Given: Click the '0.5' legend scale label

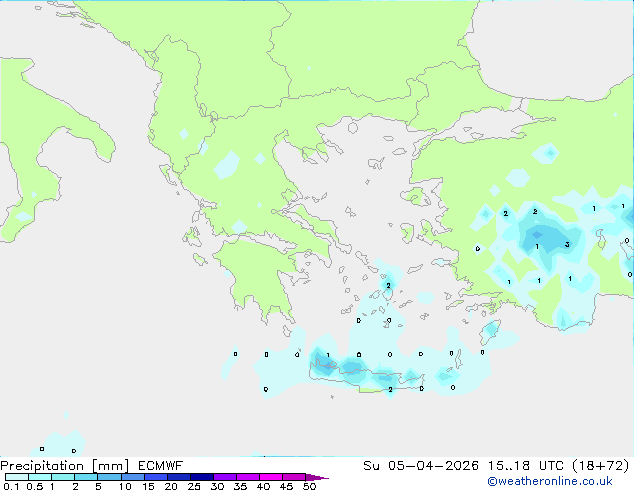Looking at the screenshot, I should coord(35,486).
